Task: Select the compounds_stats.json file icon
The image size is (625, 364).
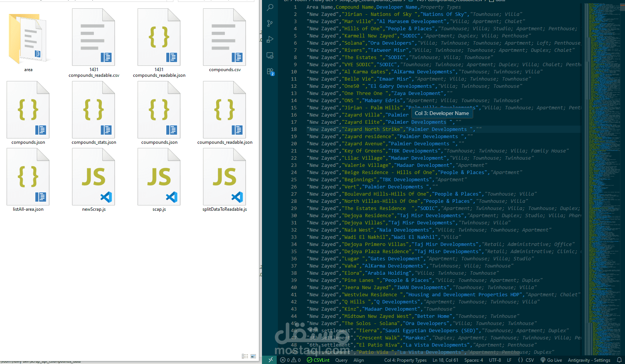Action: coord(94,110)
